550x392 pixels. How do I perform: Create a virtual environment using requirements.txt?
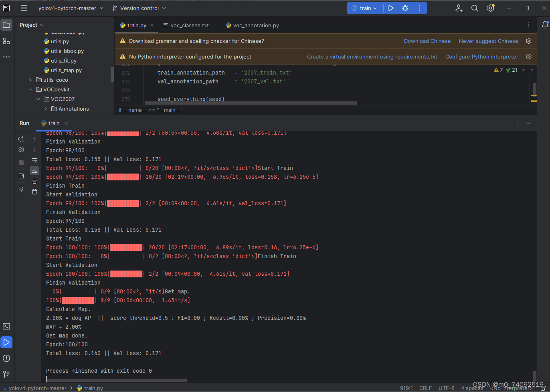[372, 57]
